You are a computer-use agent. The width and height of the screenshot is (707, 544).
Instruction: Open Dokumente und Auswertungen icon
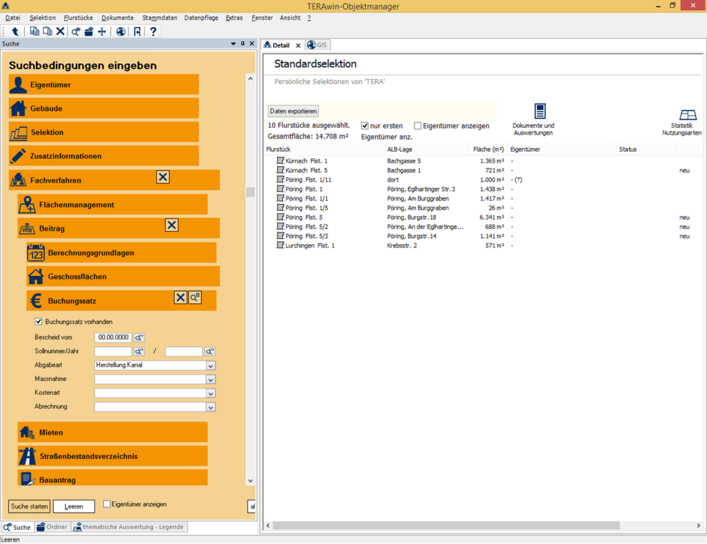tap(540, 112)
